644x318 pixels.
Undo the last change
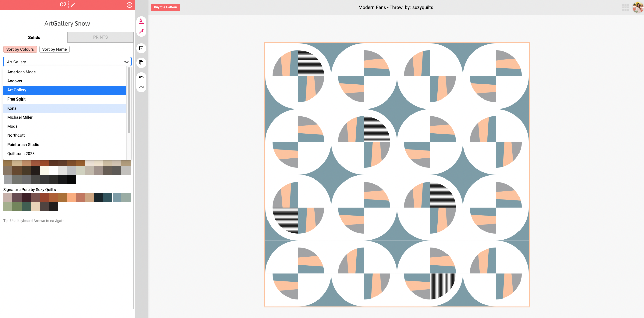141,77
